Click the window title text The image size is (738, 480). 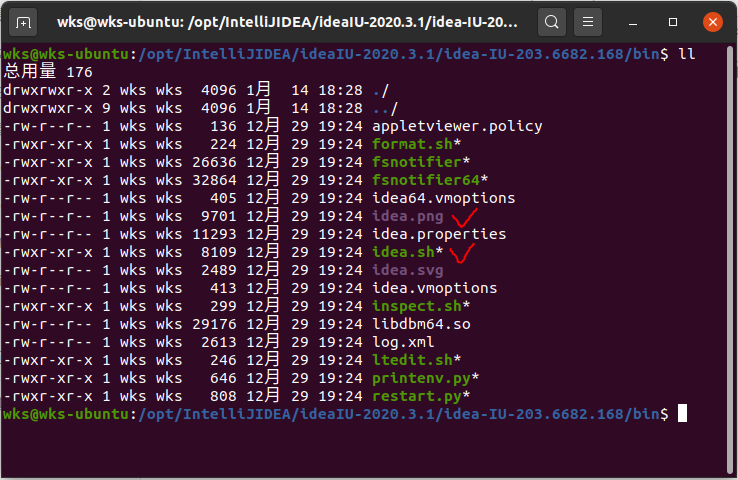pyautogui.click(x=287, y=22)
